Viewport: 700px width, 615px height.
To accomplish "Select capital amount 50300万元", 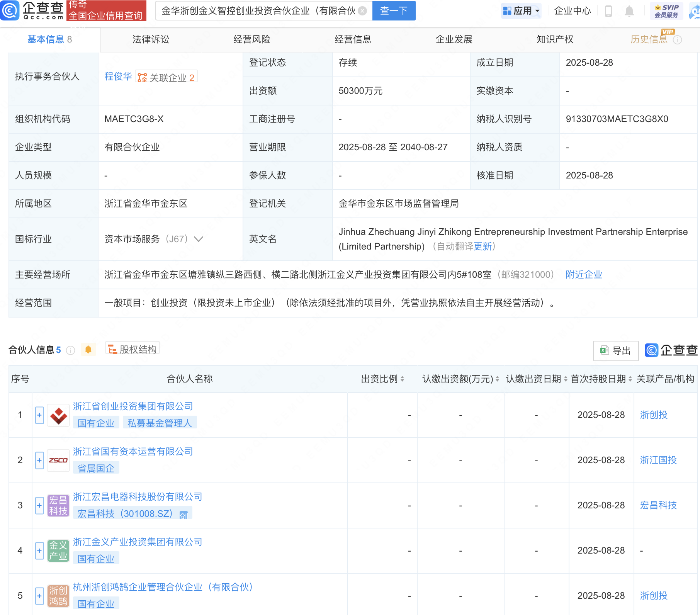I will [360, 91].
